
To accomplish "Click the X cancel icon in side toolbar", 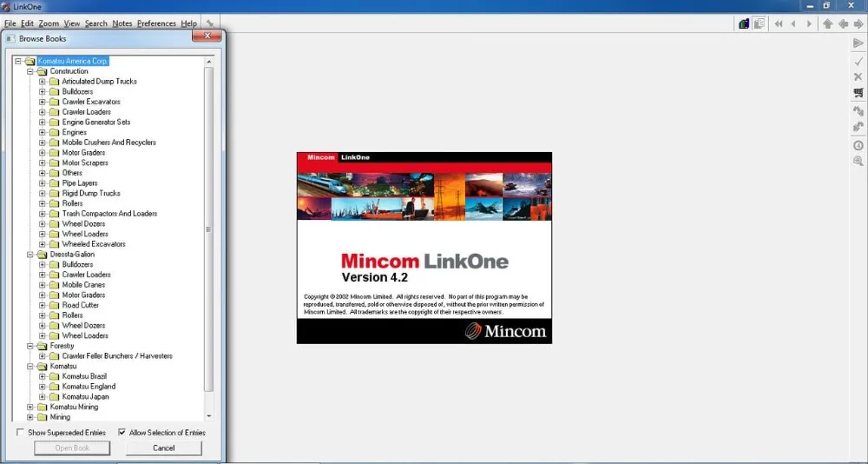I will pos(858,76).
